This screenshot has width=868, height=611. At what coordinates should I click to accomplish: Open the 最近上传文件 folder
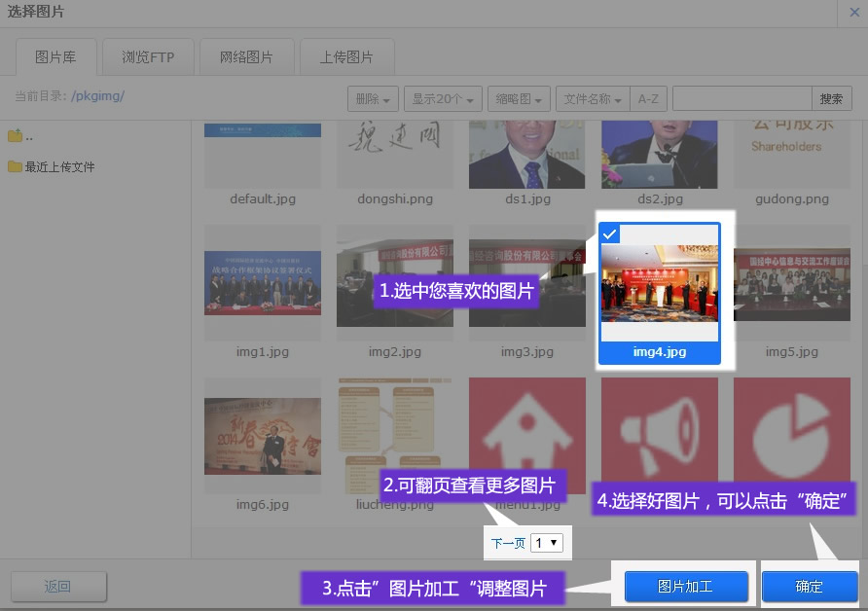coord(52,166)
